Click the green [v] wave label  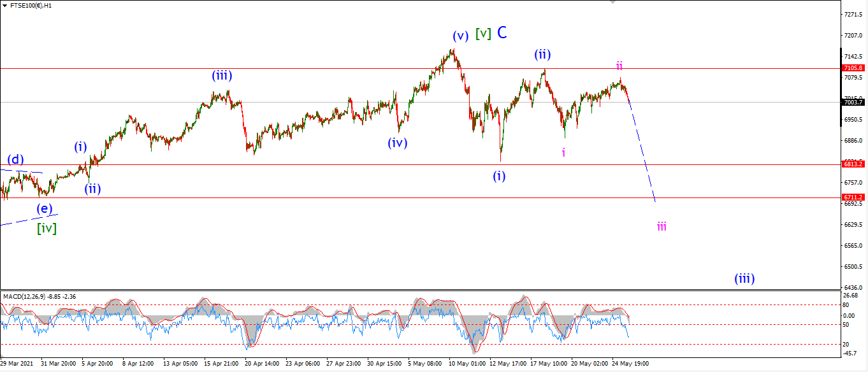pos(483,34)
